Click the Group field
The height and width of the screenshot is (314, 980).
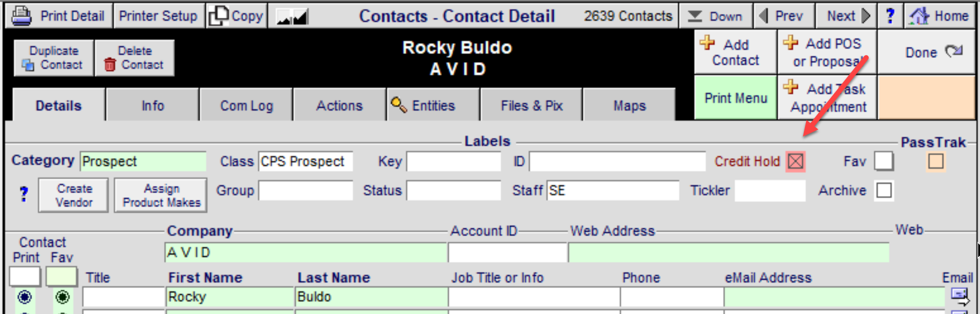306,191
